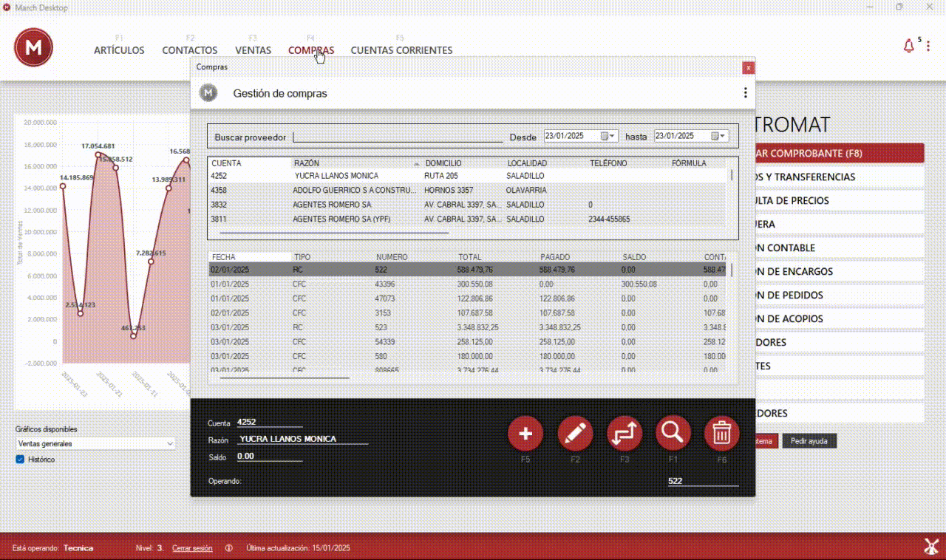The height and width of the screenshot is (560, 946).
Task: Click the purchases table horizontal scrollbar
Action: click(x=285, y=378)
